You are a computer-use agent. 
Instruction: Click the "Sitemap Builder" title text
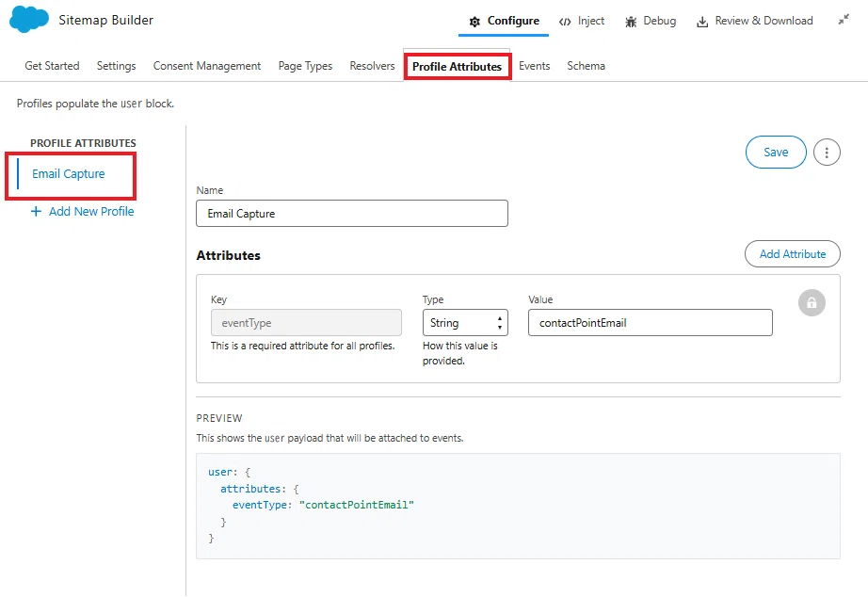pyautogui.click(x=105, y=21)
